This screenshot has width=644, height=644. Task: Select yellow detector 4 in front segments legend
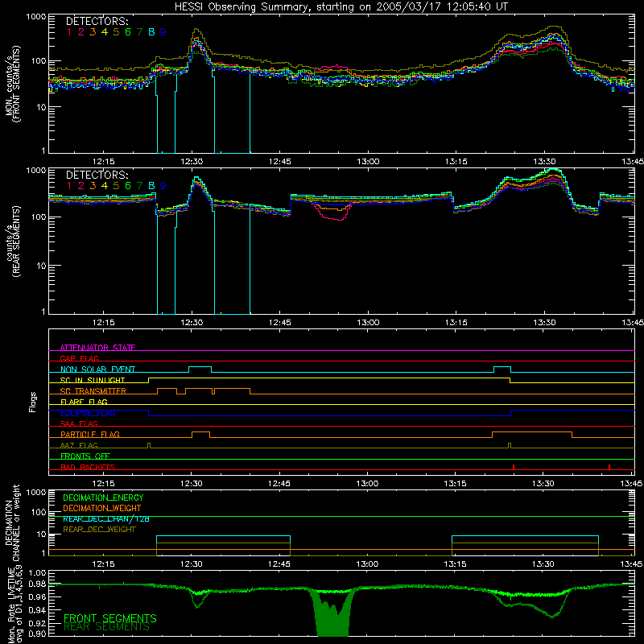coord(105,32)
